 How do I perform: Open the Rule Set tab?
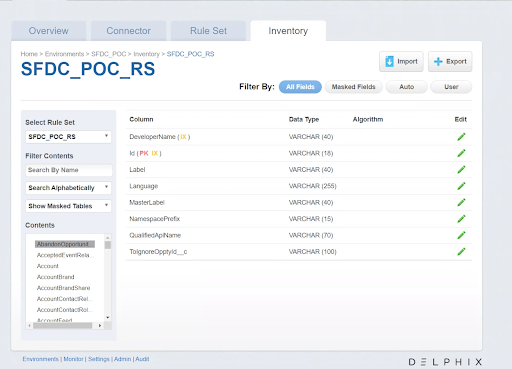[x=208, y=31]
